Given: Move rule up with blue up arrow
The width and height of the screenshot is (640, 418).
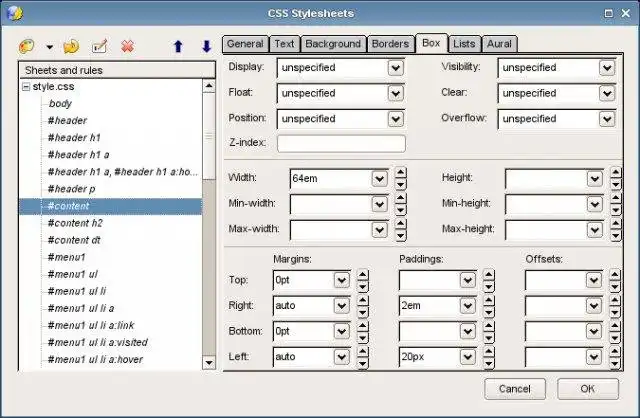Looking at the screenshot, I should point(178,46).
